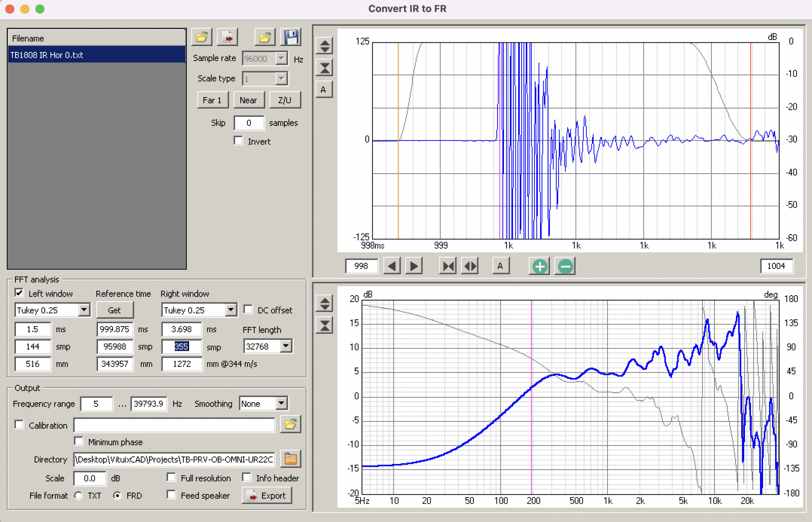Screen dimensions: 812x522
Task: Browse for output directory folder icon
Action: pos(290,459)
